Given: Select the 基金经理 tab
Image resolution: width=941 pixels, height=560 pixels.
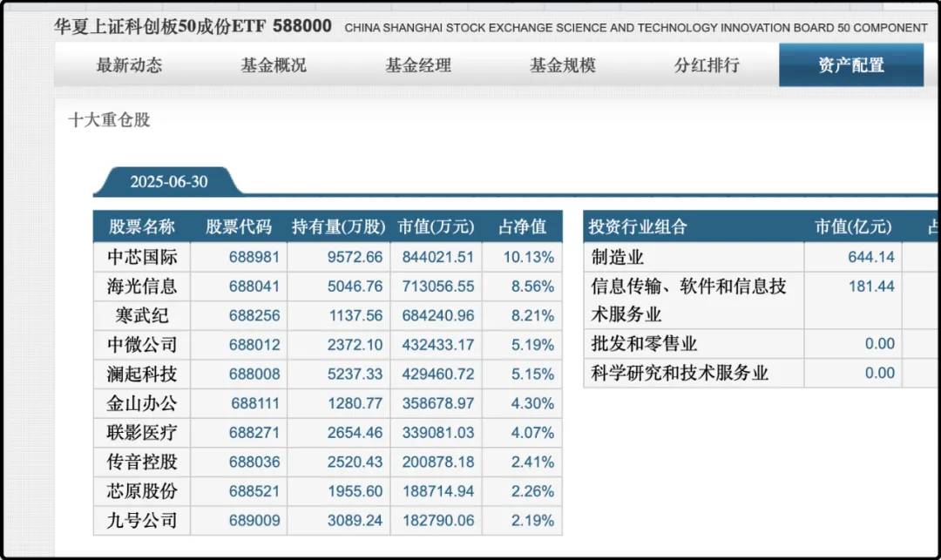Looking at the screenshot, I should pyautogui.click(x=418, y=65).
